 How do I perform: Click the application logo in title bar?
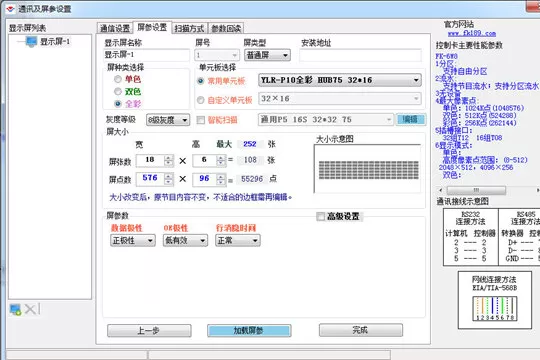10,8
